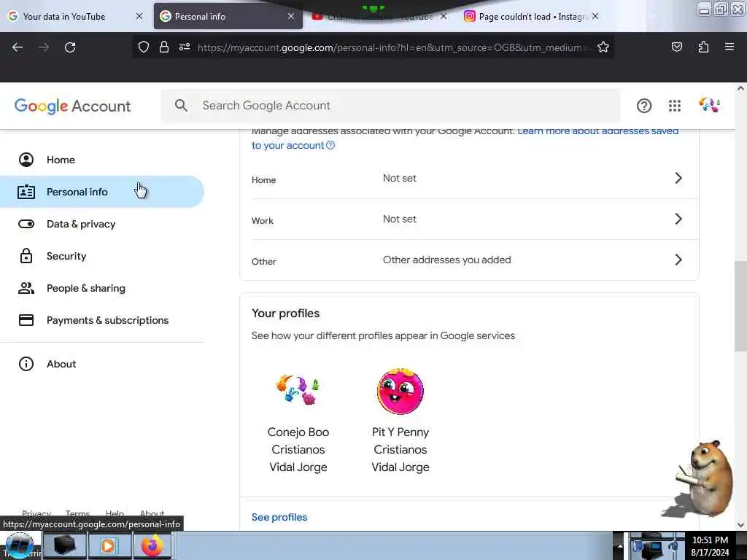The image size is (747, 560).
Task: Open Windows Start orb
Action: (x=19, y=546)
